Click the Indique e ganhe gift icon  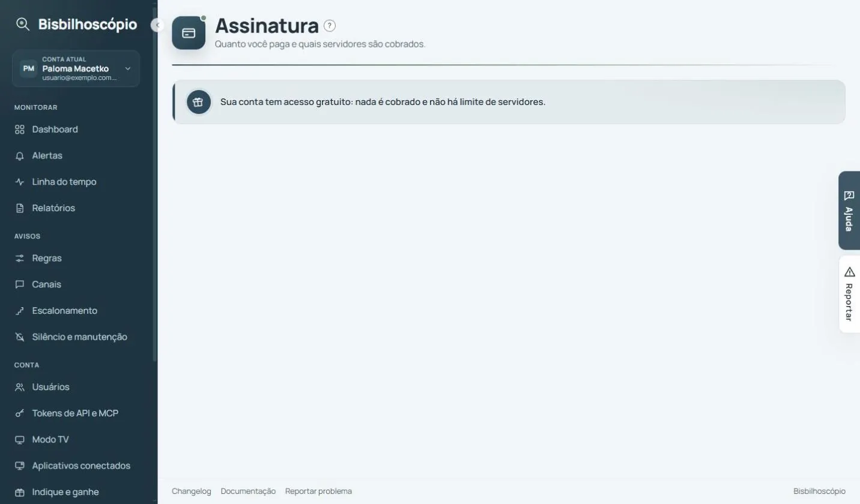[20, 492]
